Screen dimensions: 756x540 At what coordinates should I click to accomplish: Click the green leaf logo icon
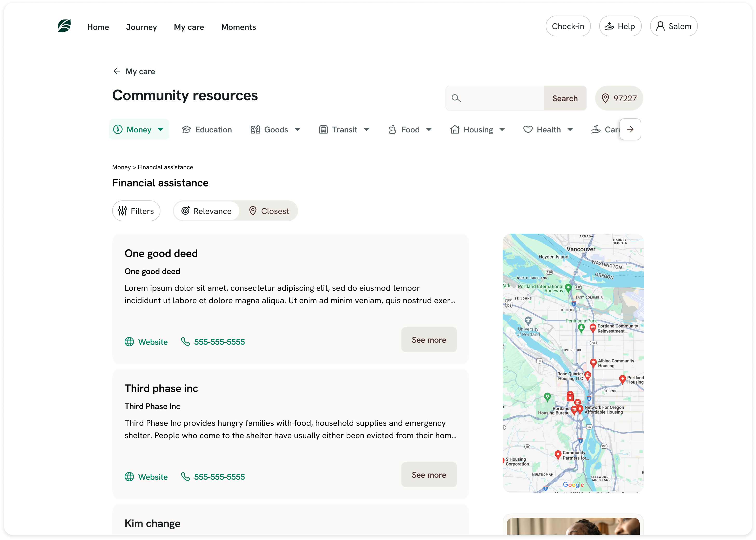pos(64,26)
